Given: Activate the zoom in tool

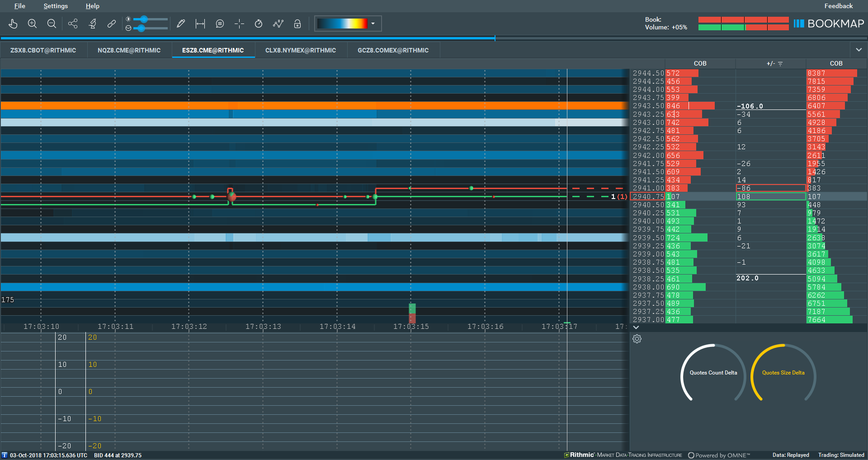Looking at the screenshot, I should coord(32,24).
